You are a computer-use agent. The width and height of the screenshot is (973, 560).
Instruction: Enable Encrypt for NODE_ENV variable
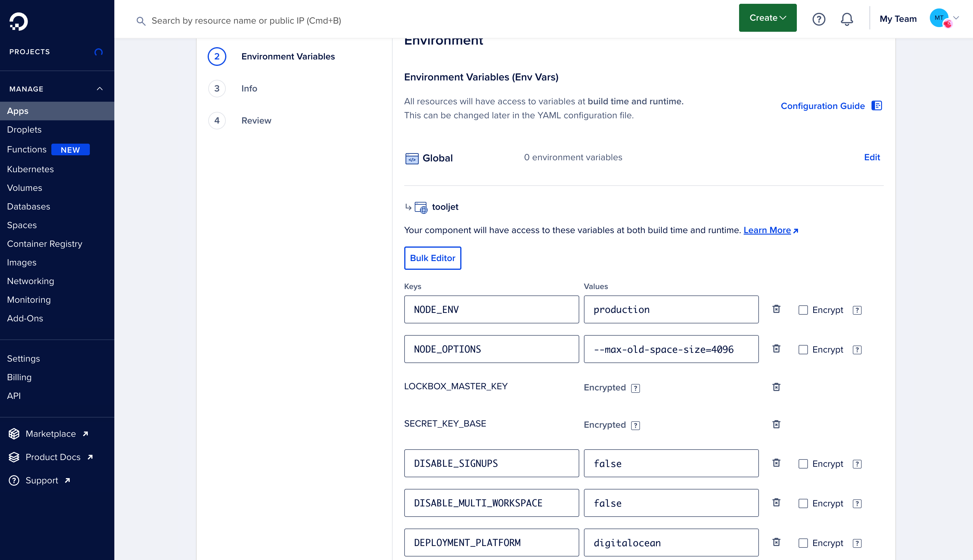pyautogui.click(x=803, y=310)
